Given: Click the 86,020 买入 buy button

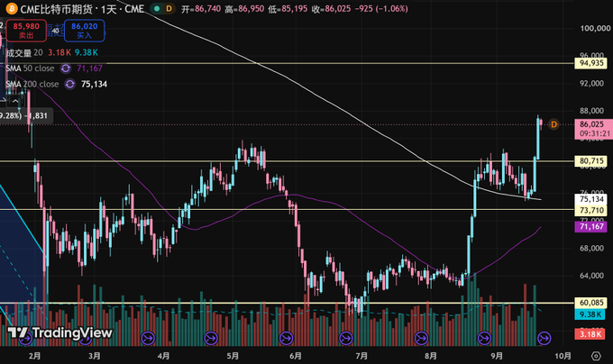Looking at the screenshot, I should 84,31.
